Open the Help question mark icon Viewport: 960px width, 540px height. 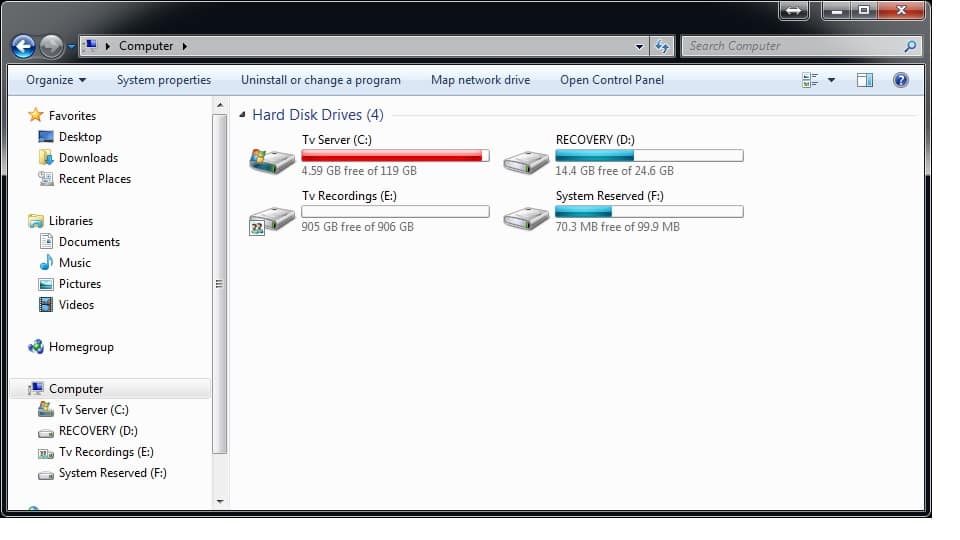tap(900, 80)
